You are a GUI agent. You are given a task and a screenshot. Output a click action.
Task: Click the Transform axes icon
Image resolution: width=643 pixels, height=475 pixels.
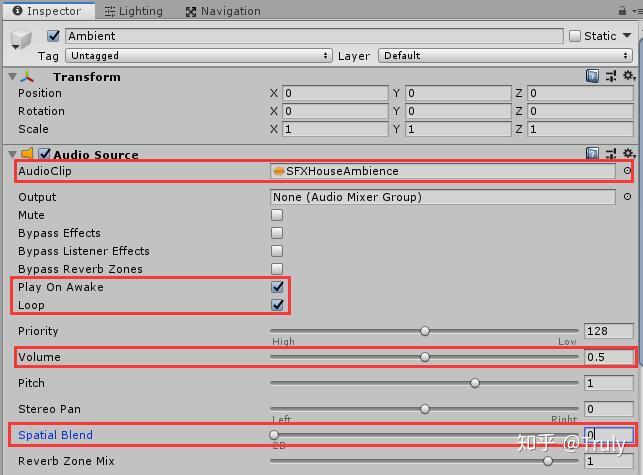tap(27, 77)
